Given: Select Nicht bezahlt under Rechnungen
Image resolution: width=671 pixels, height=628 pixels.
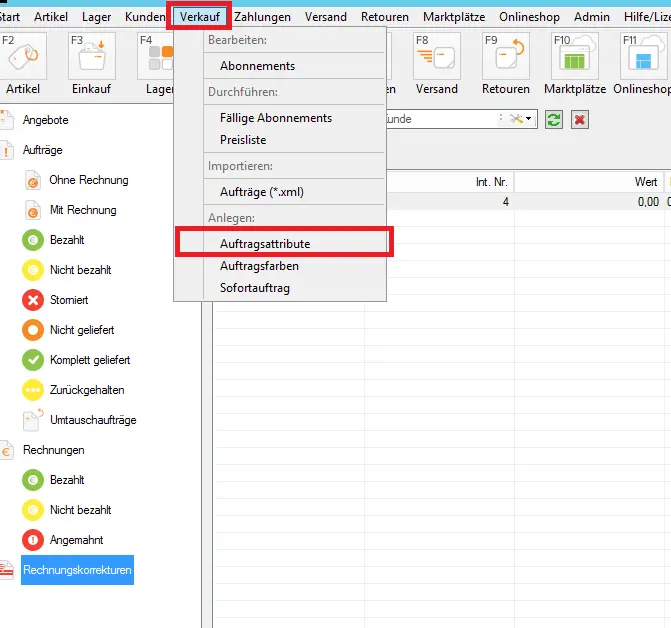Looking at the screenshot, I should (x=80, y=510).
